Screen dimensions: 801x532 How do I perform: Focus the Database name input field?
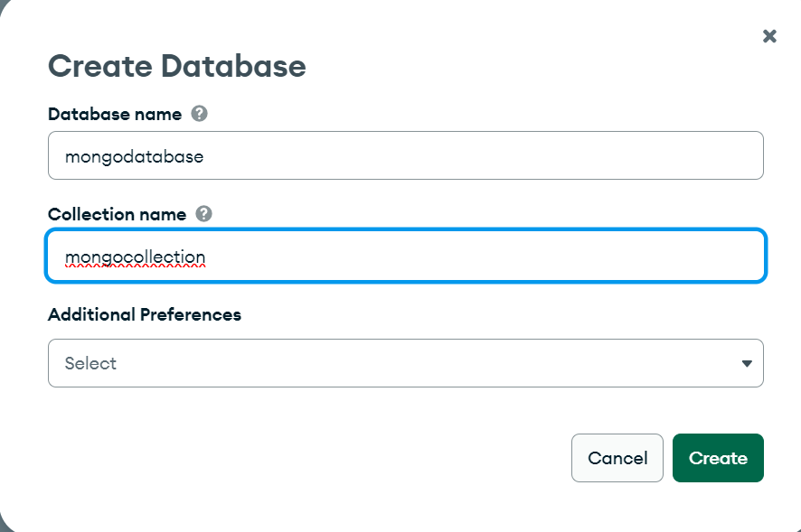point(405,155)
